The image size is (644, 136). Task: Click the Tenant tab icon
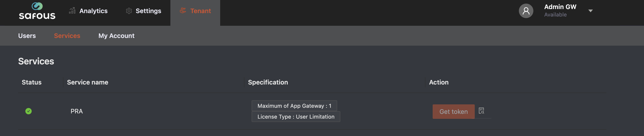coord(183,10)
